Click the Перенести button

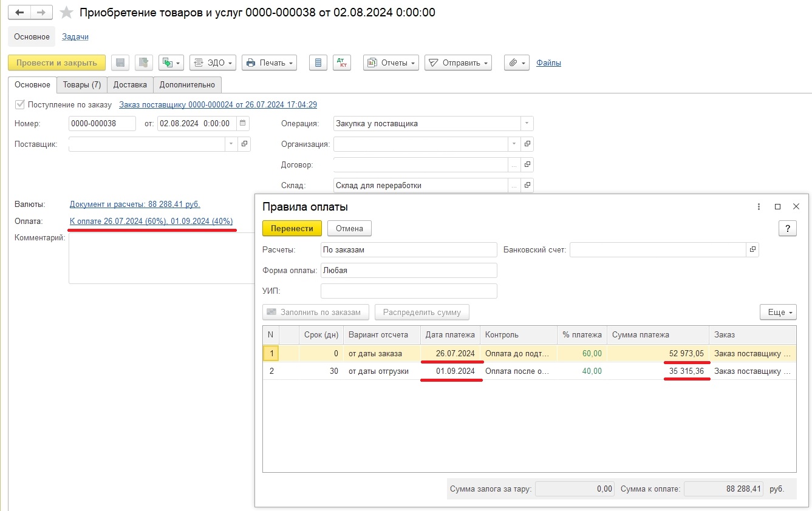click(292, 228)
